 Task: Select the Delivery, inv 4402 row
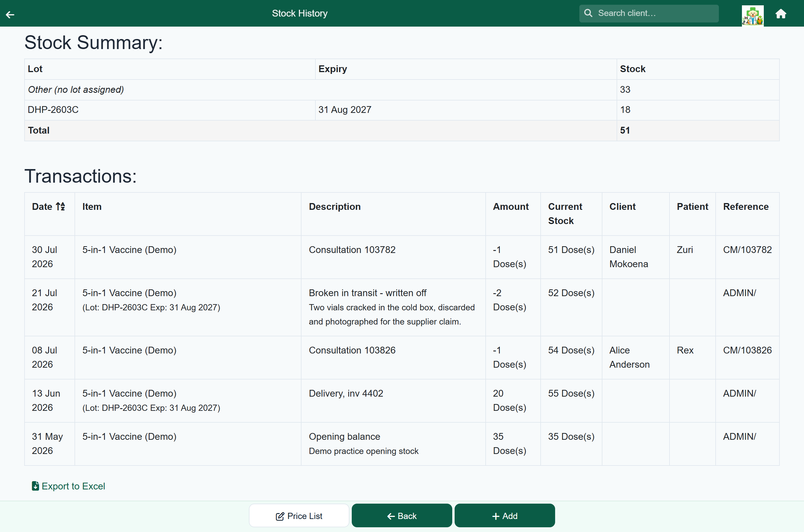coord(402,400)
